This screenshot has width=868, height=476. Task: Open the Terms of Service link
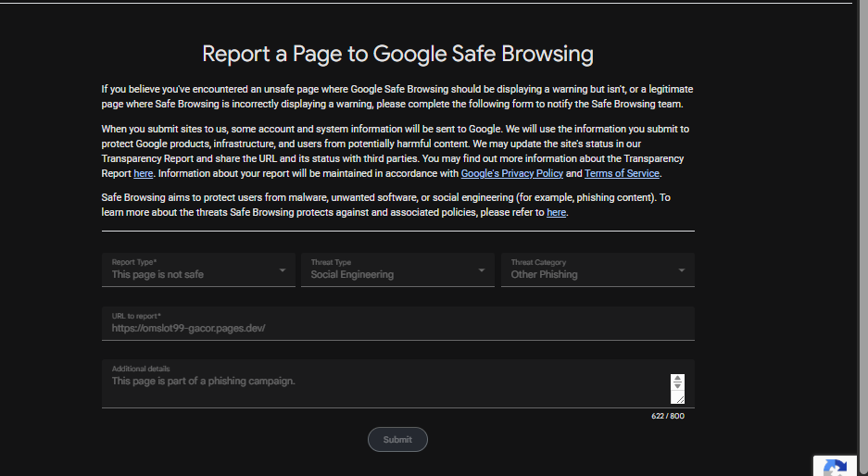622,173
